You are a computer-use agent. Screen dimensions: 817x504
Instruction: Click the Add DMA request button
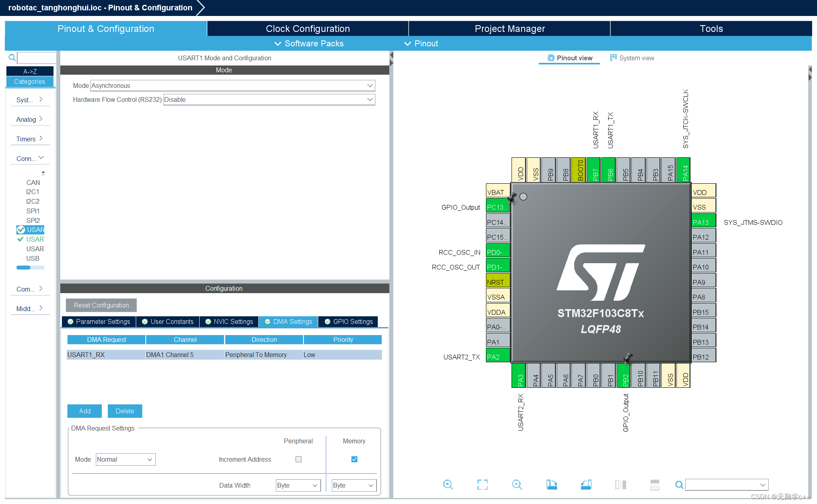(x=85, y=411)
